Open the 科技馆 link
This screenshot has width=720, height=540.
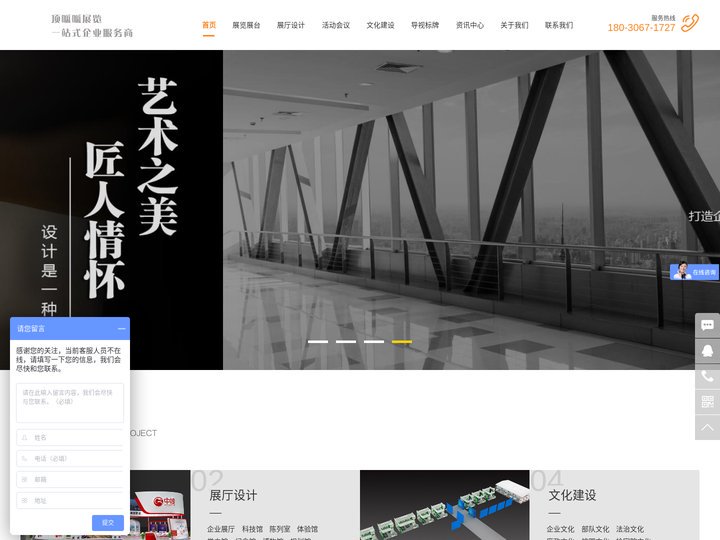coord(253,529)
